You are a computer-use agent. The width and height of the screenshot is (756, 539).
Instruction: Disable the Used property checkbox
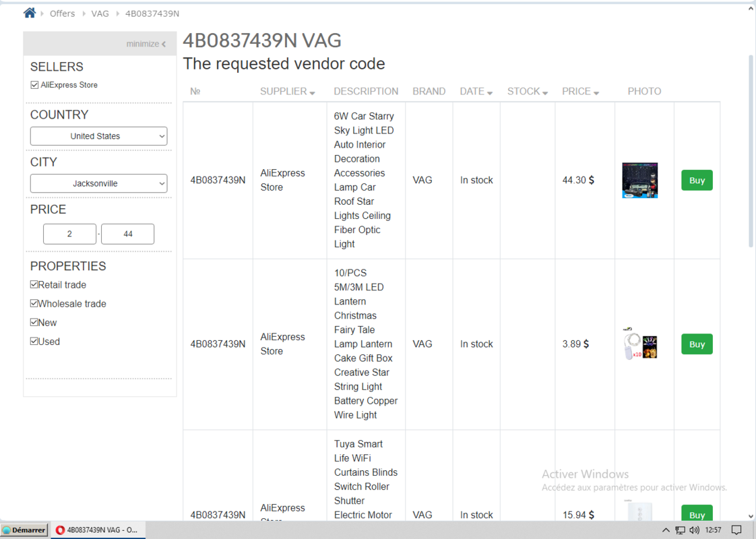click(34, 342)
